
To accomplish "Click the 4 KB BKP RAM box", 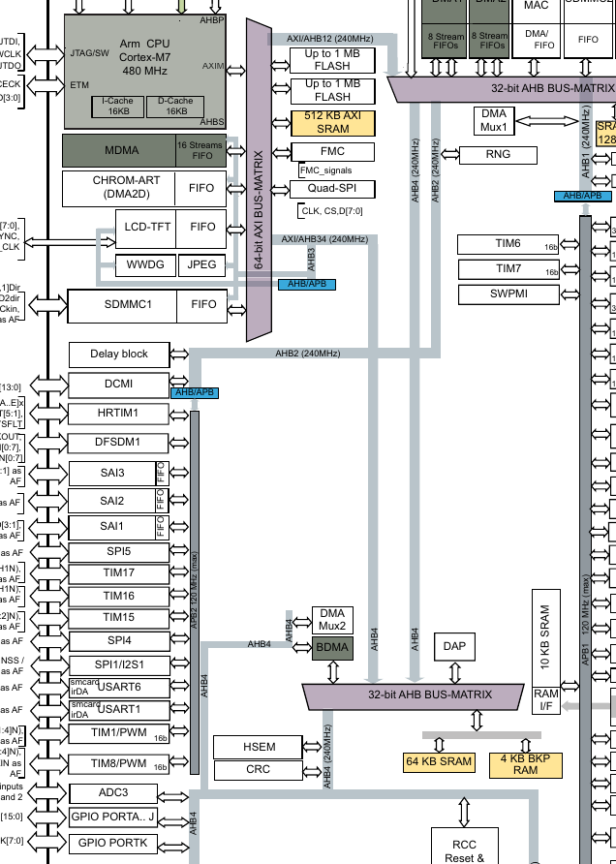I will [x=525, y=765].
